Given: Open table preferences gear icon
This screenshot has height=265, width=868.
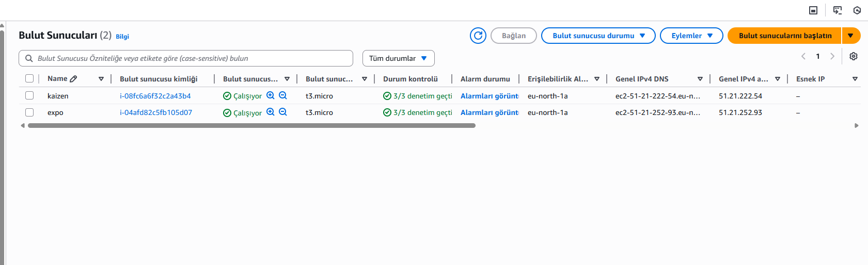Looking at the screenshot, I should [x=854, y=56].
